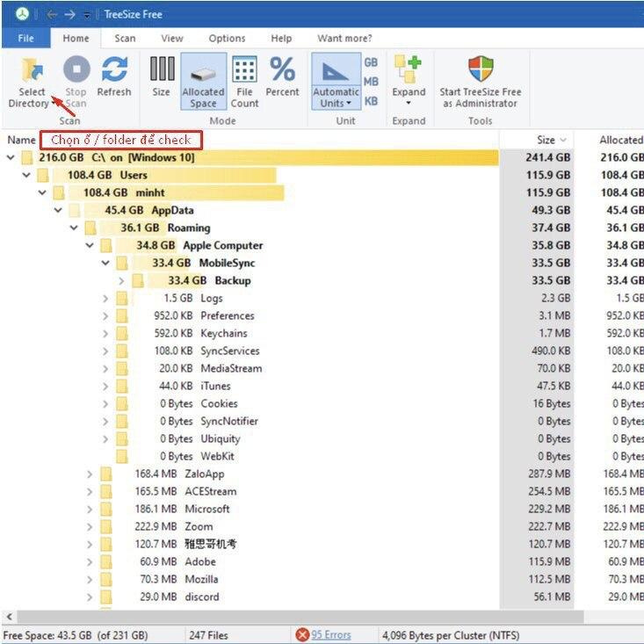
Task: Expand the Preferences folder node
Action: 105,315
